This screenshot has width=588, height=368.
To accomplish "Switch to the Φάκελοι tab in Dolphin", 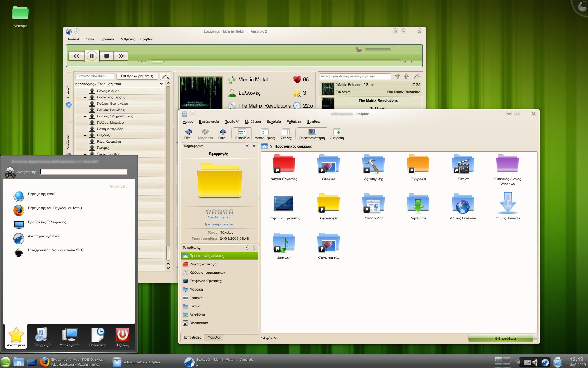I will click(x=214, y=338).
